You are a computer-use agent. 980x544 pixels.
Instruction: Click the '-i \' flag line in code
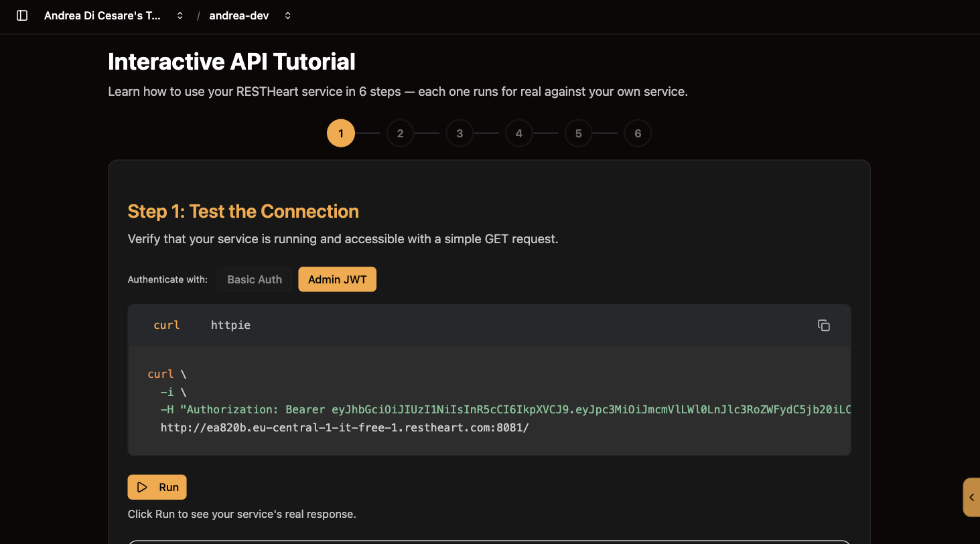173,392
